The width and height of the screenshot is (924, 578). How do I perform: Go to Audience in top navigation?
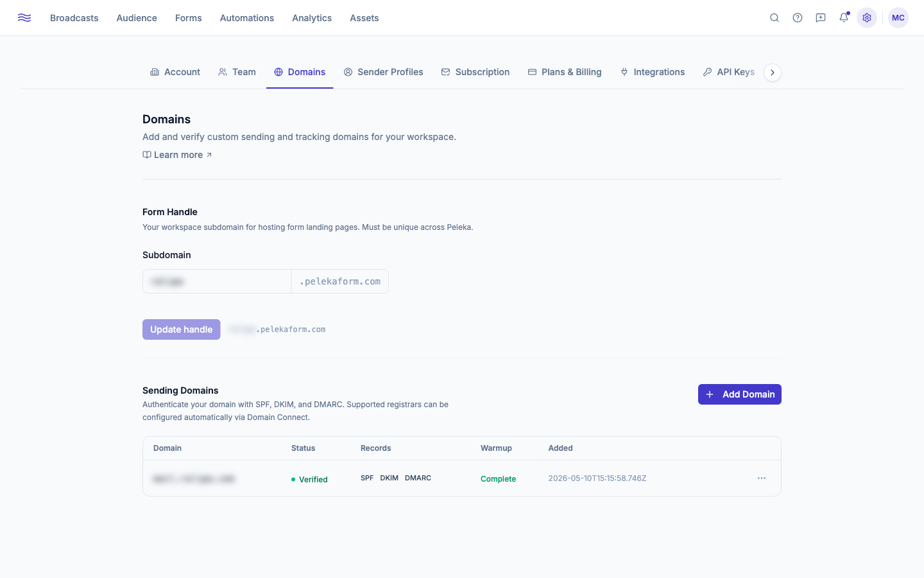click(137, 18)
